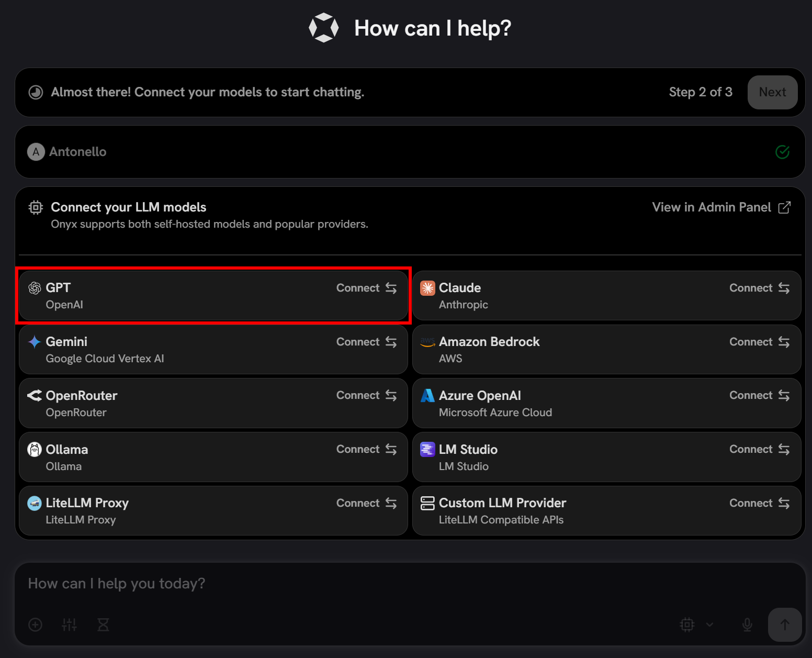Connect the Gemini provider
This screenshot has height=658, width=812.
pyautogui.click(x=366, y=342)
